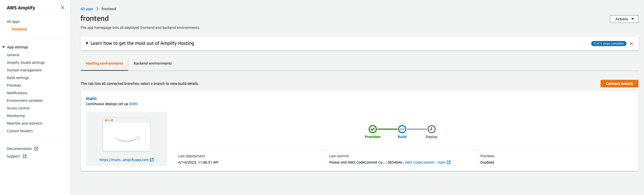Close the AWS Amplify sidebar panel
This screenshot has width=644, height=195.
pos(63,8)
